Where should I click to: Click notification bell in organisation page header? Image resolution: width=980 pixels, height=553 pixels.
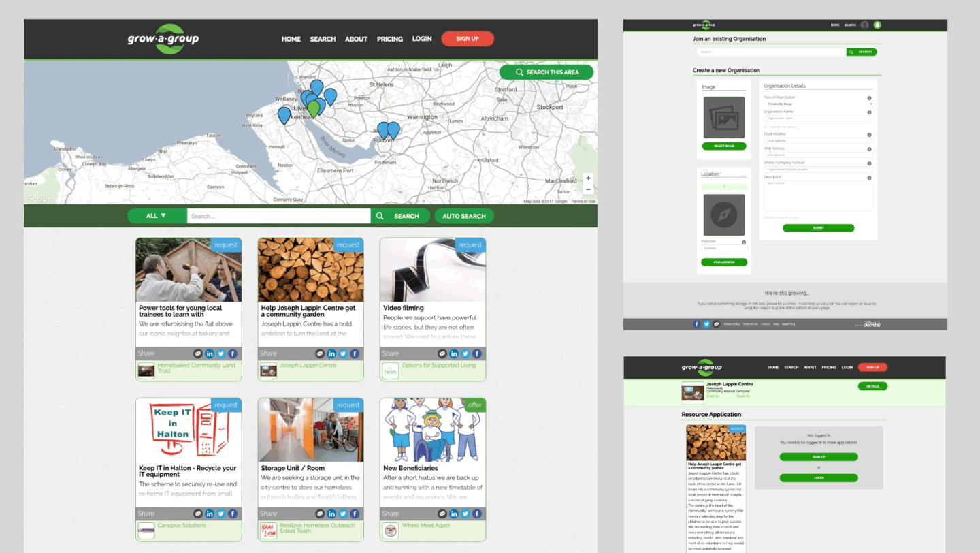(x=877, y=25)
